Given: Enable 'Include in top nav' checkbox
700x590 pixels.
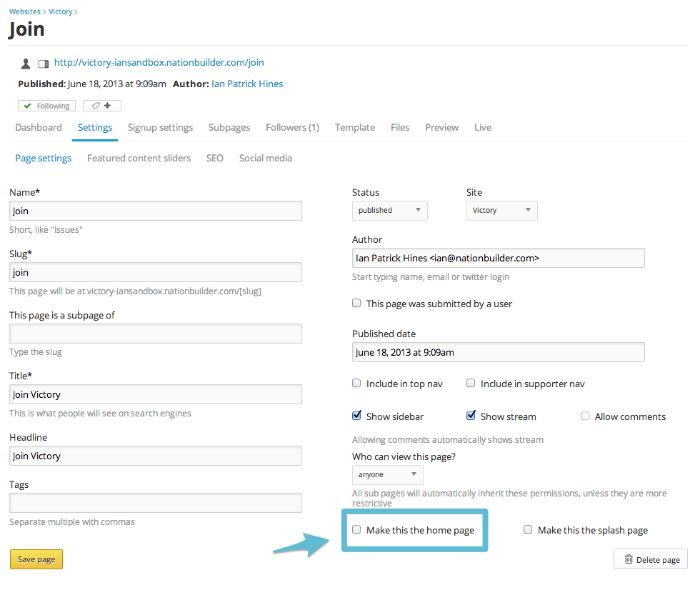Looking at the screenshot, I should 356,384.
